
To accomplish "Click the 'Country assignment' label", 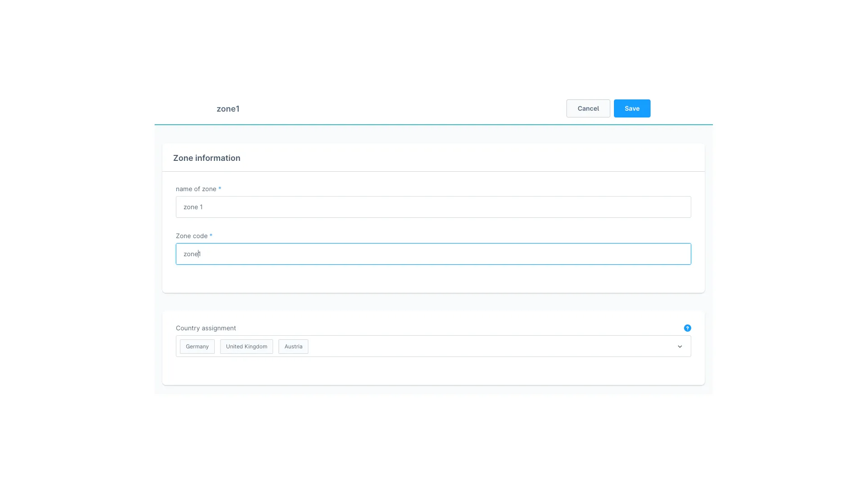I will click(206, 328).
